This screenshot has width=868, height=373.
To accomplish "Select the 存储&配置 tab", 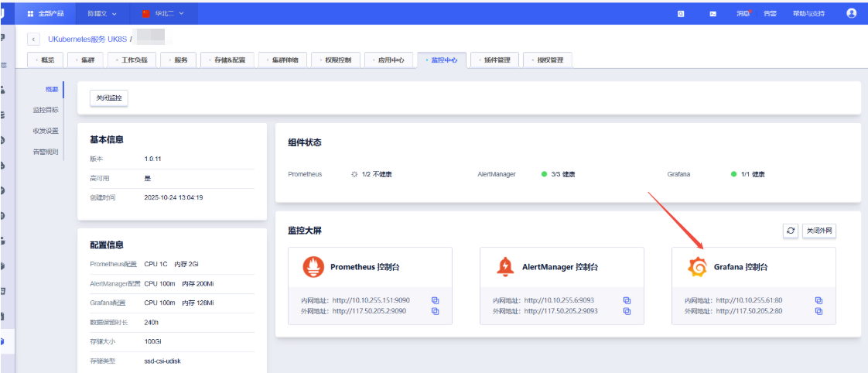I will (227, 60).
